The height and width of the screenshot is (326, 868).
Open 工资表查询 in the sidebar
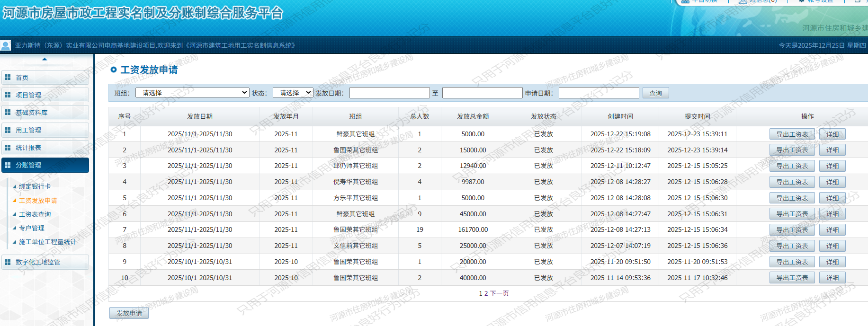[35, 214]
